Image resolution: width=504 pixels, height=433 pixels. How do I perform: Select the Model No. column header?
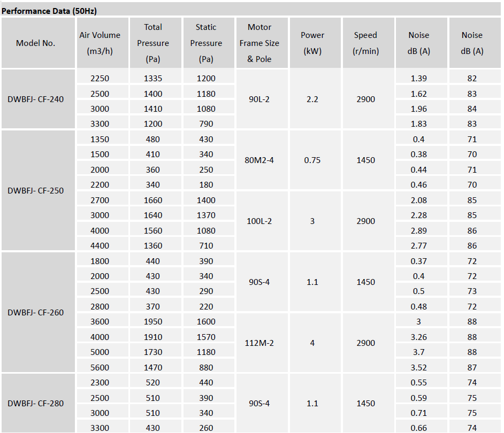coord(36,43)
